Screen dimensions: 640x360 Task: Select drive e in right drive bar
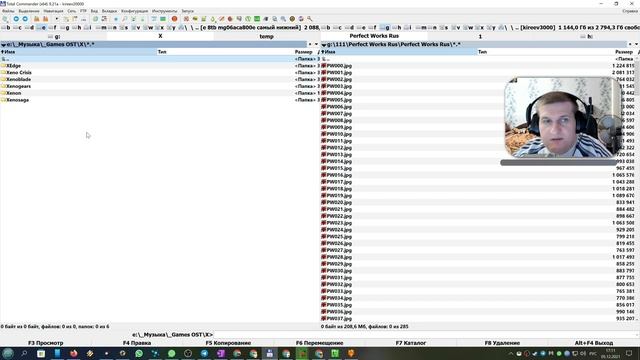pyautogui.click(x=361, y=27)
